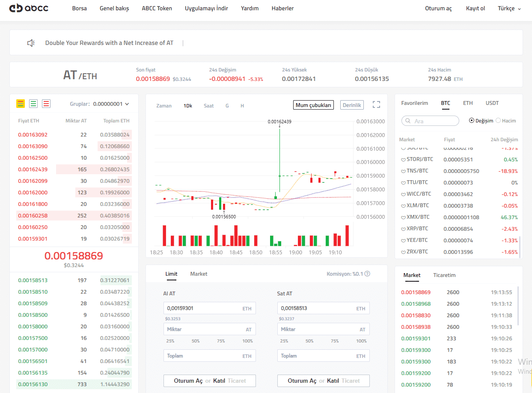
Task: Switch to the ETH markets tab
Action: [468, 103]
